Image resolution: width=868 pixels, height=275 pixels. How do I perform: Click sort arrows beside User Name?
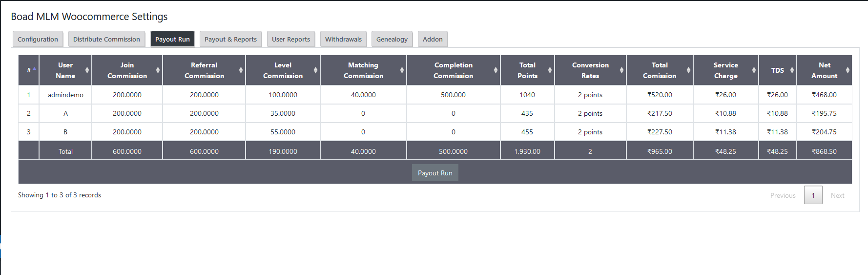click(x=87, y=70)
